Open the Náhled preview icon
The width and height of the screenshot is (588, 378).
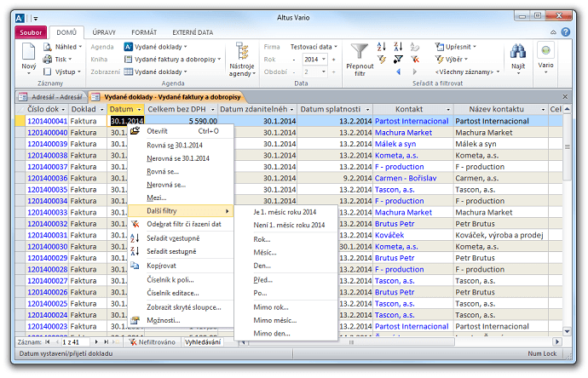point(47,47)
